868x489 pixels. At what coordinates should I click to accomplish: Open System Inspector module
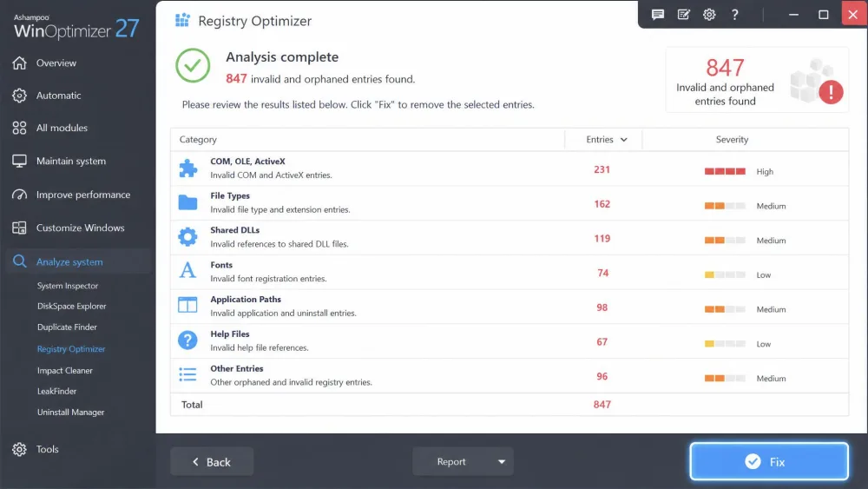pyautogui.click(x=68, y=286)
